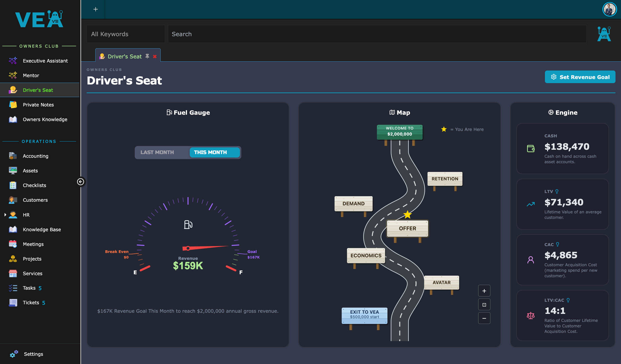Zoom out on the map

pos(484,318)
